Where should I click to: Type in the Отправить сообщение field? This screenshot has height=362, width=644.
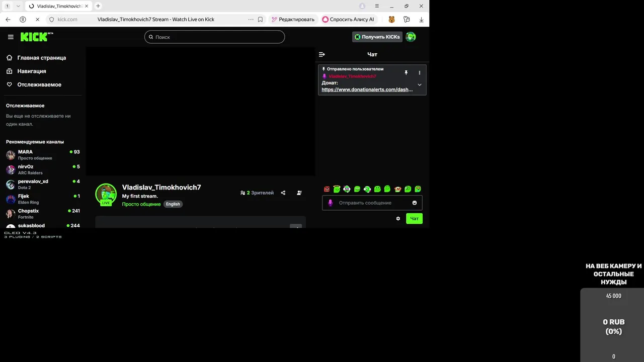pos(372,203)
